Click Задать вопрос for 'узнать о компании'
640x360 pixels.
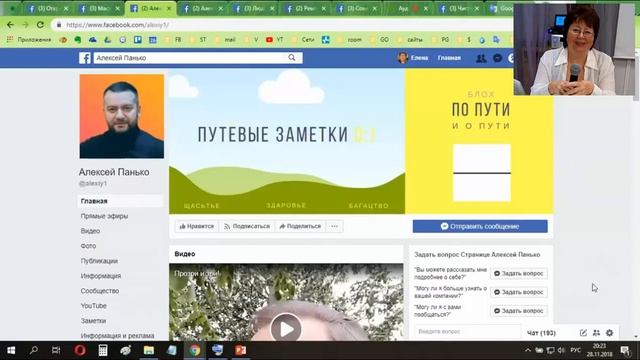(519, 292)
